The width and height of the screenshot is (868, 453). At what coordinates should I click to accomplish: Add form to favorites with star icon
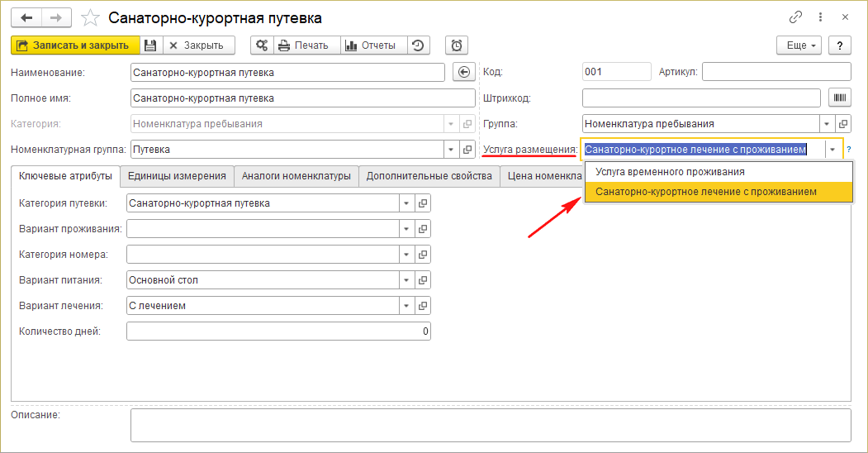[92, 17]
